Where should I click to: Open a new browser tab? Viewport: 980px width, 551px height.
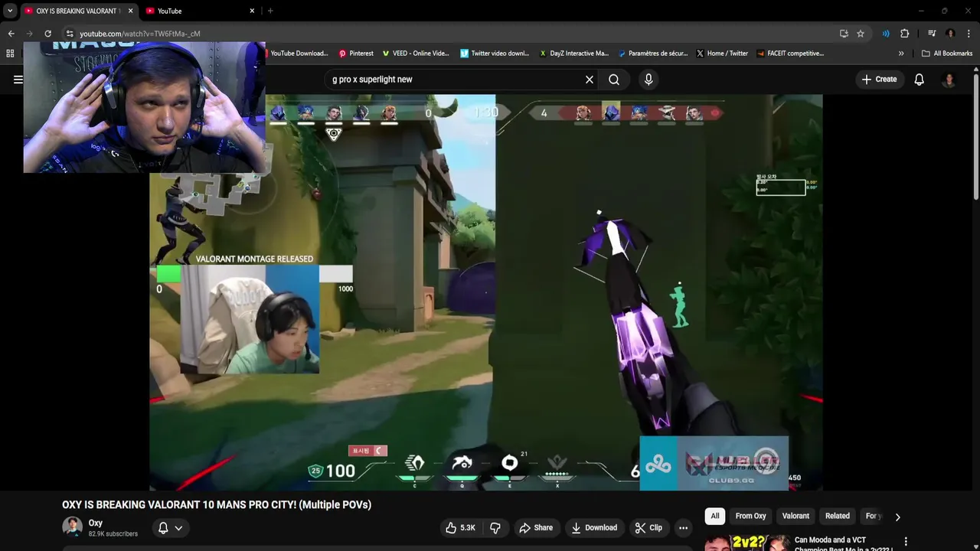(270, 11)
